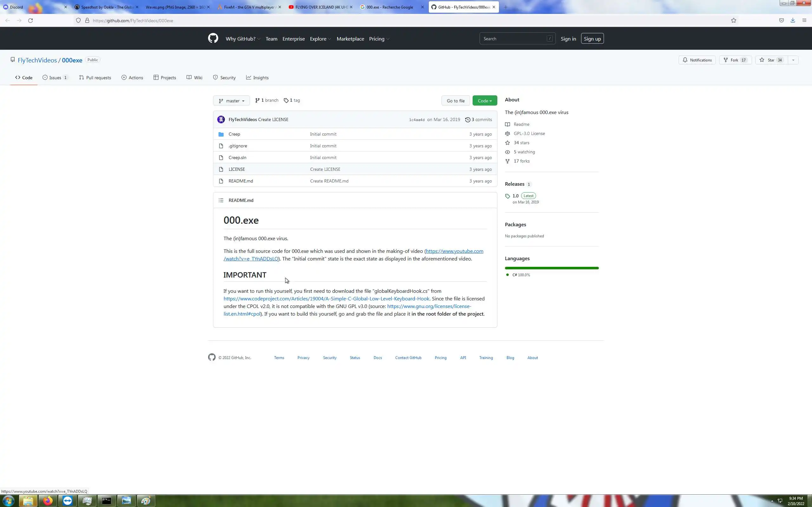Open the Firefox application menu (hamburger)
This screenshot has width=812, height=507.
pyautogui.click(x=804, y=21)
